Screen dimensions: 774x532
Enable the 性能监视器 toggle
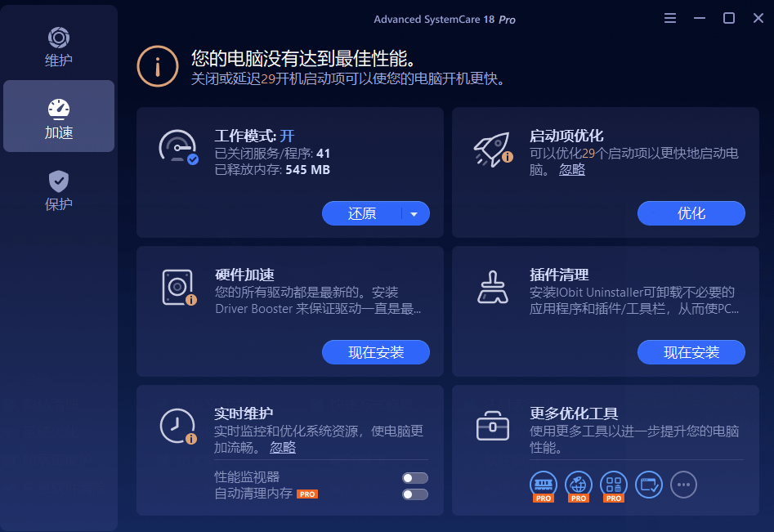[x=414, y=477]
